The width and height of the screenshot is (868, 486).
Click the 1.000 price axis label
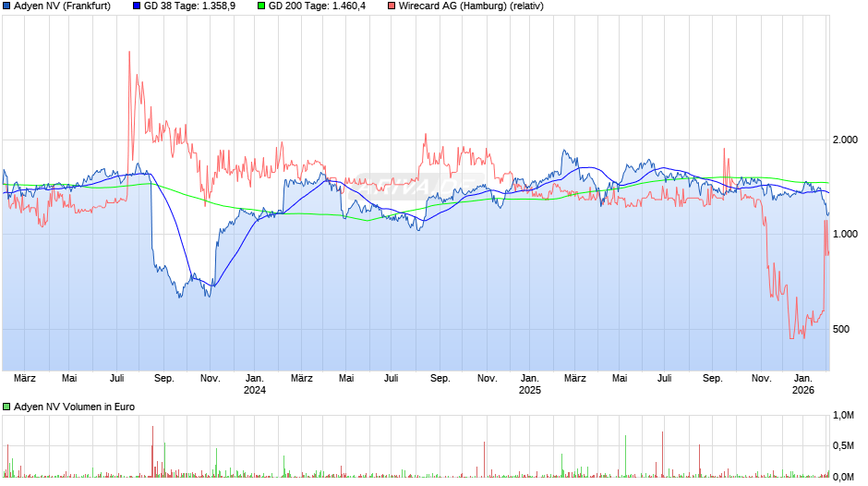point(845,234)
